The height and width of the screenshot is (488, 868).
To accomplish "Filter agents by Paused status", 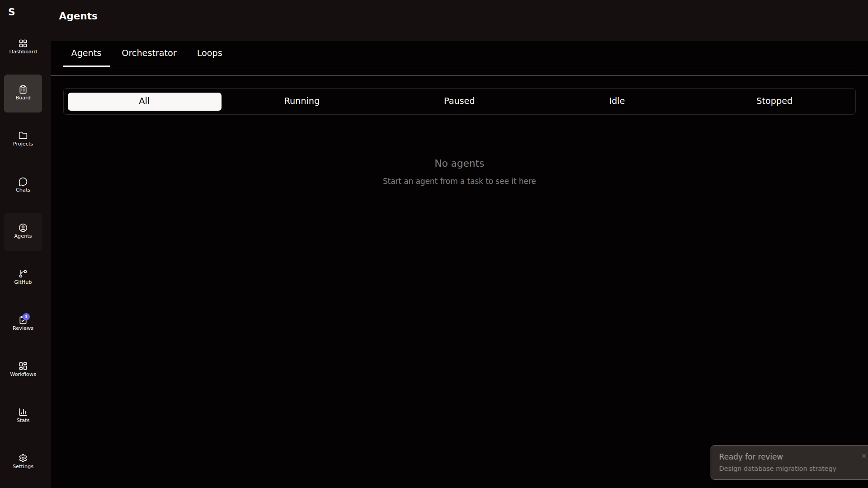I will (459, 101).
